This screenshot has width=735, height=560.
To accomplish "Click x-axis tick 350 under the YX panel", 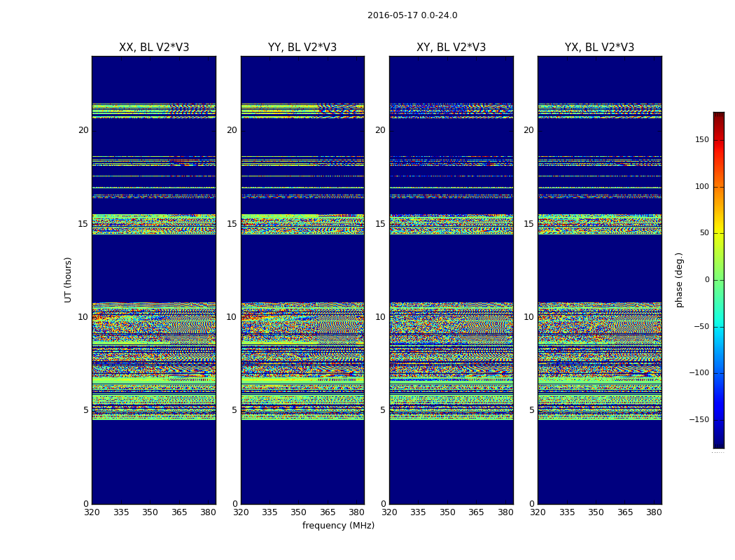I will (596, 512).
